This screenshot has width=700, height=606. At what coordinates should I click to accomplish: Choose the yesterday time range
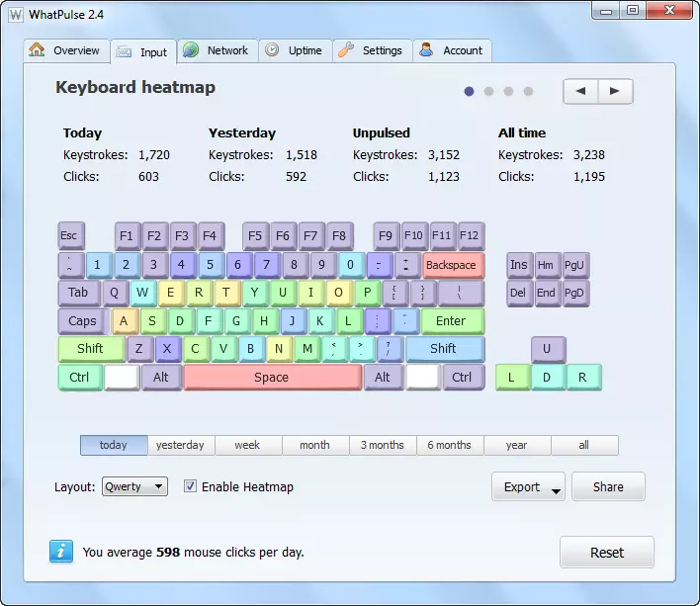tap(181, 445)
